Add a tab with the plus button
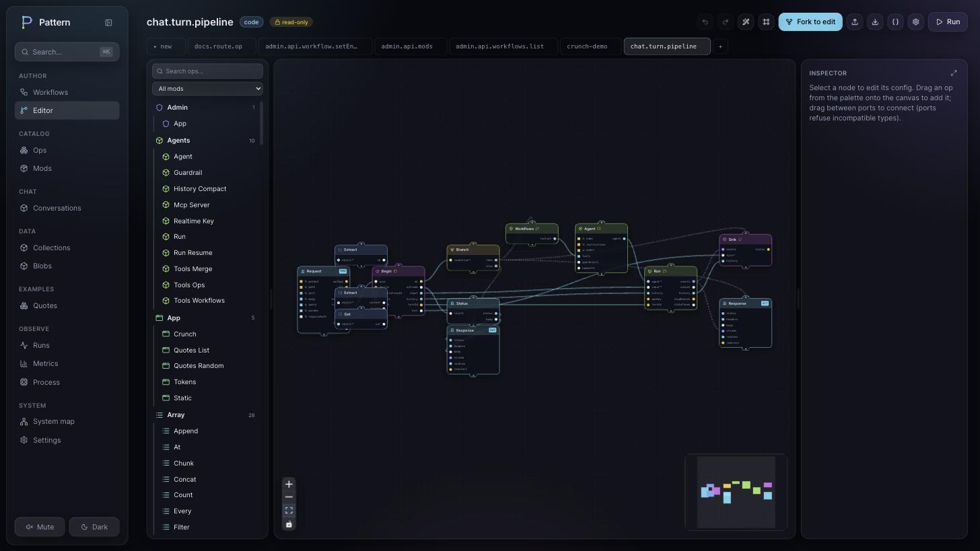Image resolution: width=980 pixels, height=551 pixels. click(x=720, y=46)
